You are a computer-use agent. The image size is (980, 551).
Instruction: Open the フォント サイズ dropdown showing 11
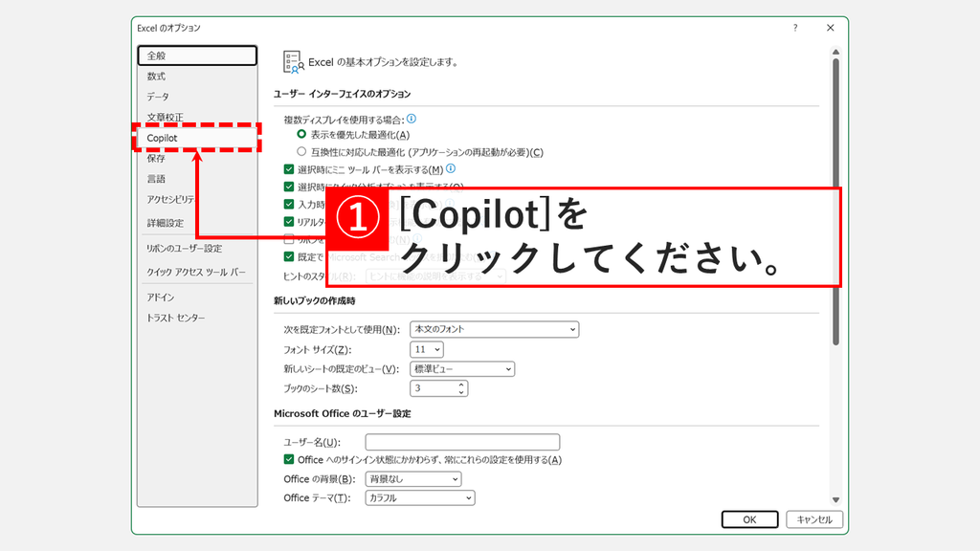click(427, 350)
